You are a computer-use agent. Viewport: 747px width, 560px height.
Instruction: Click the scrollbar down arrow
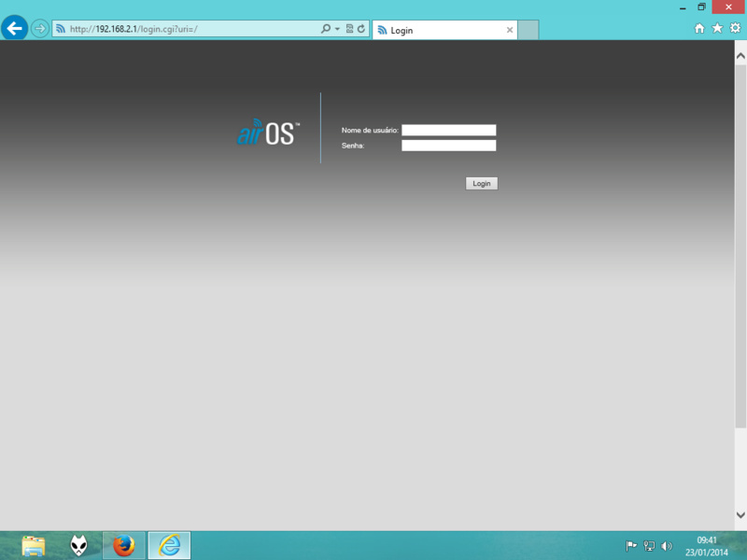coord(740,515)
